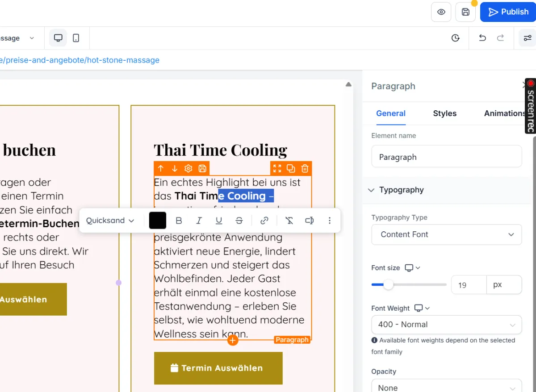Image resolution: width=536 pixels, height=392 pixels.
Task: Toggle italic formatting in text toolbar
Action: point(199,221)
